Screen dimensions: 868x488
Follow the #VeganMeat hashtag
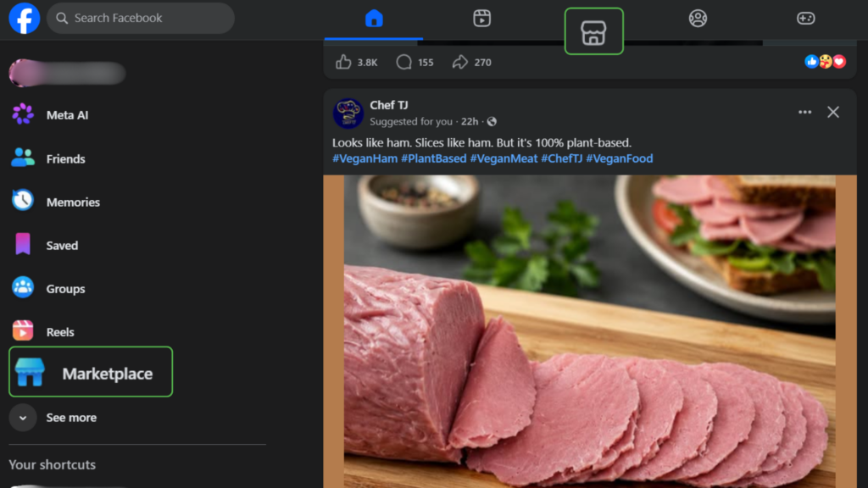coord(504,158)
